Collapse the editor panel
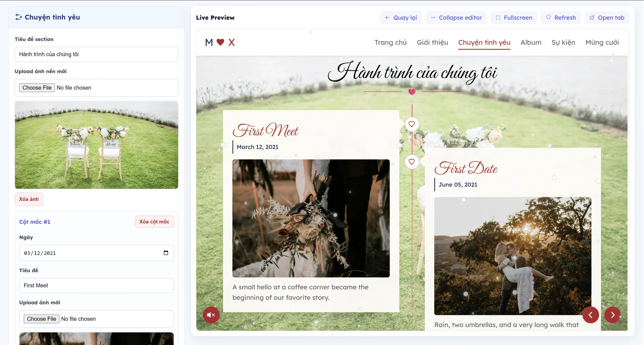The image size is (644, 345). (x=456, y=18)
